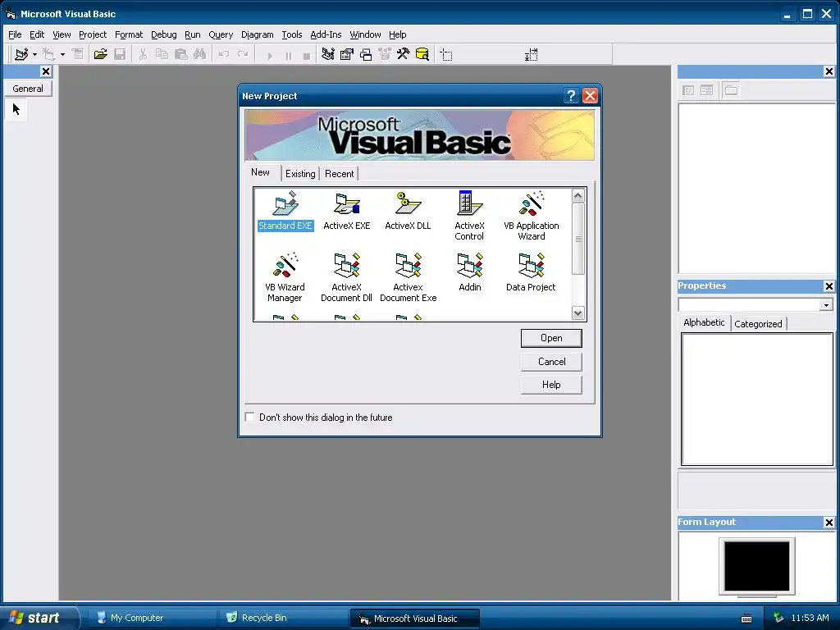Switch to the Existing tab

(300, 174)
